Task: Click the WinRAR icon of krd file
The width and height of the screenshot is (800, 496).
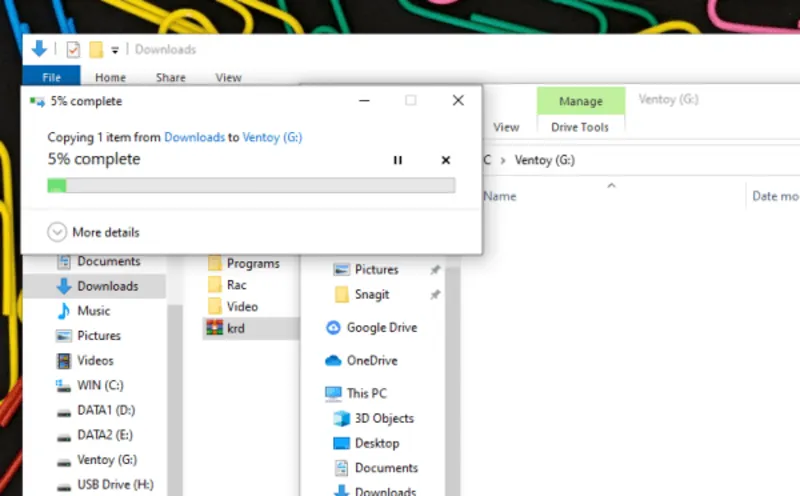Action: click(x=215, y=328)
